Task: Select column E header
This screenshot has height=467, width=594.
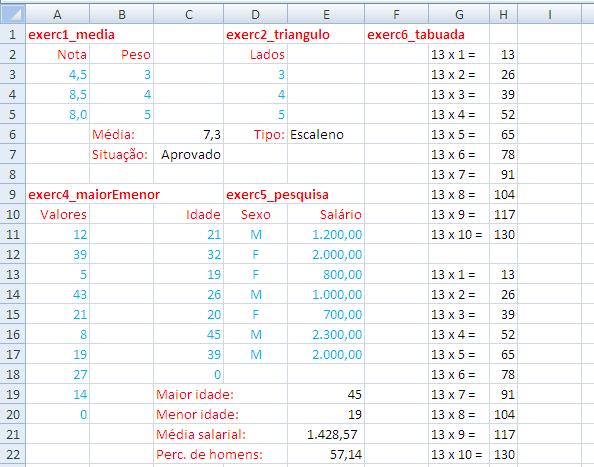Action: click(x=326, y=14)
